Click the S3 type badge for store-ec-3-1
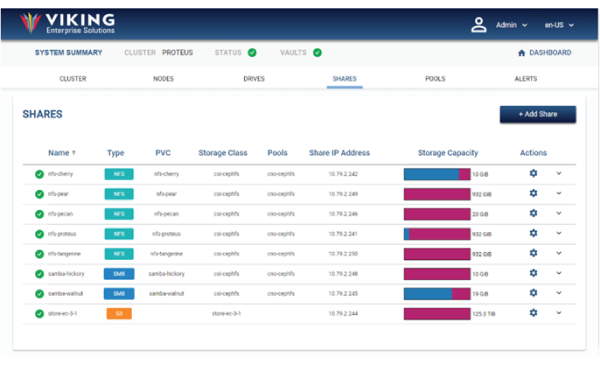600x365 pixels. point(119,313)
